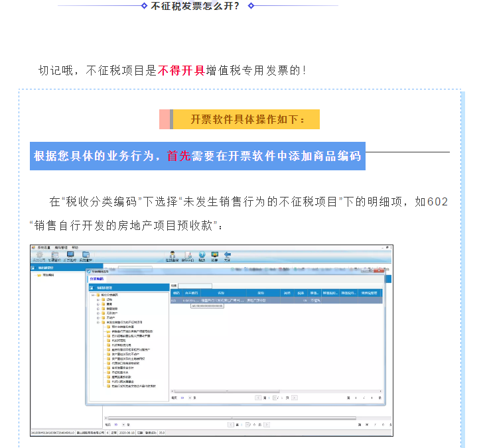Close the 分类编码选择 dialog
Screen dimensions: 483x448
pos(379,270)
